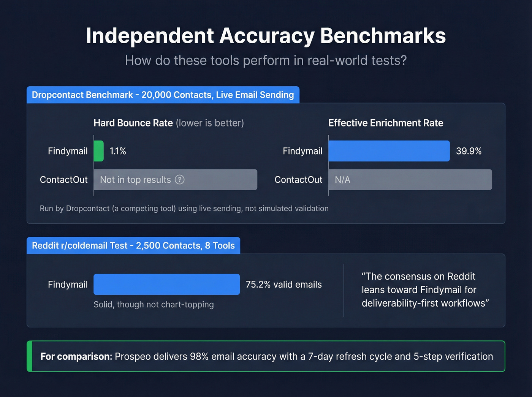Image resolution: width=532 pixels, height=397 pixels.
Task: Click the '39.9%' enrichment value
Action: tap(469, 151)
